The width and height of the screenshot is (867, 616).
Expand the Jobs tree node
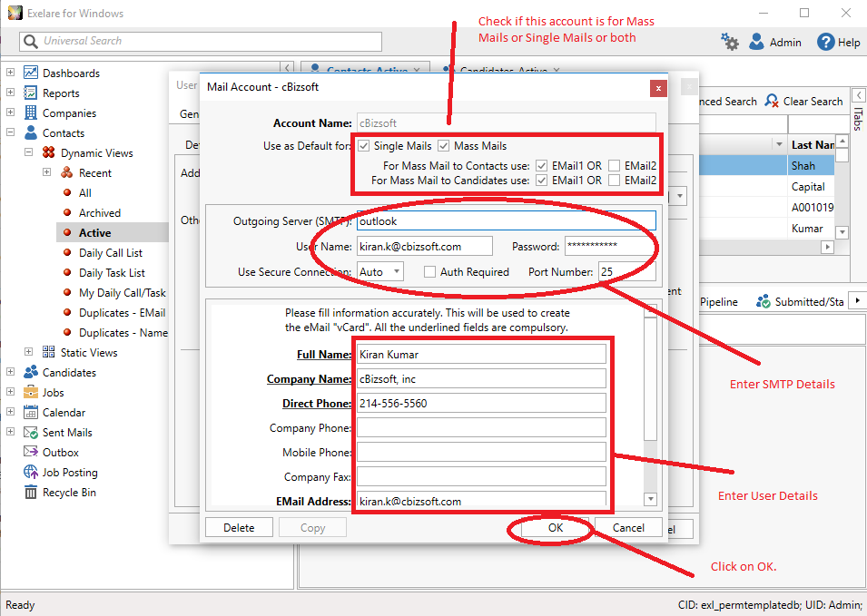[11, 391]
